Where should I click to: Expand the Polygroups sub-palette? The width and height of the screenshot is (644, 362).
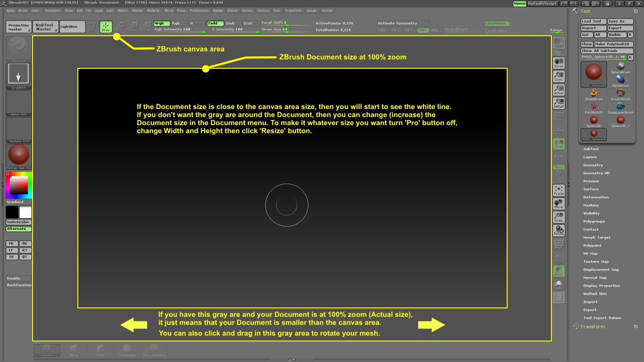pos(594,221)
